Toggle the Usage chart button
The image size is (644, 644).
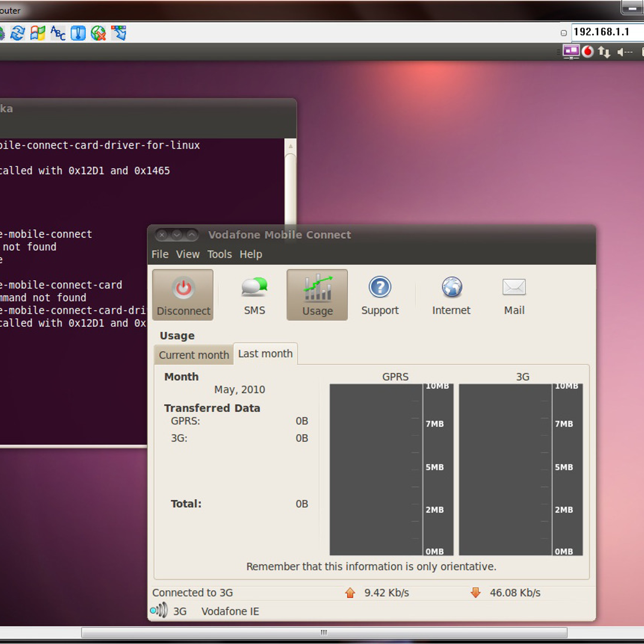(317, 295)
